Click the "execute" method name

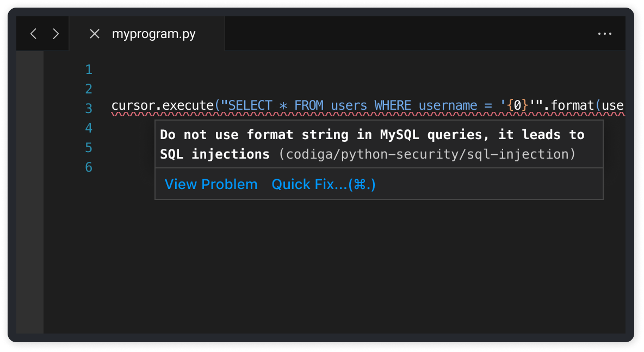point(188,105)
